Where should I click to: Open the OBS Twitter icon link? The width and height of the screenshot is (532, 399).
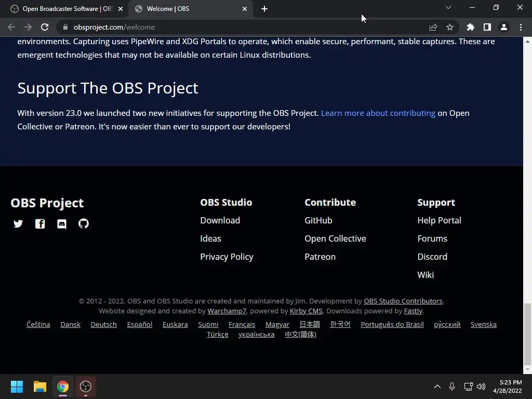18,224
